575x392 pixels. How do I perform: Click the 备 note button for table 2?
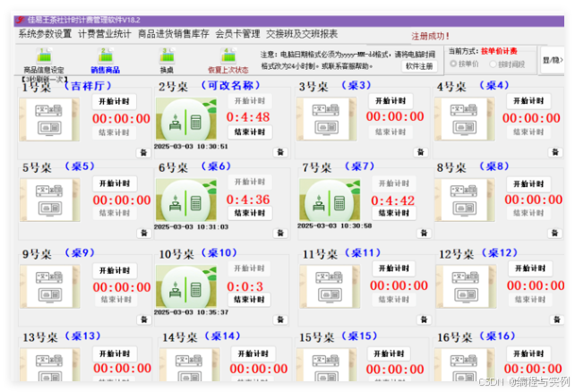280,152
